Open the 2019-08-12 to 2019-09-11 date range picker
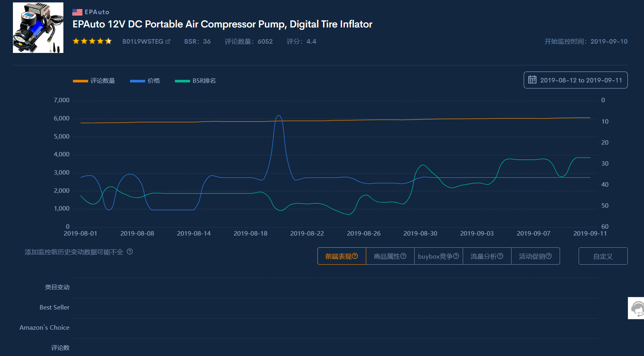The image size is (644, 356). point(575,80)
